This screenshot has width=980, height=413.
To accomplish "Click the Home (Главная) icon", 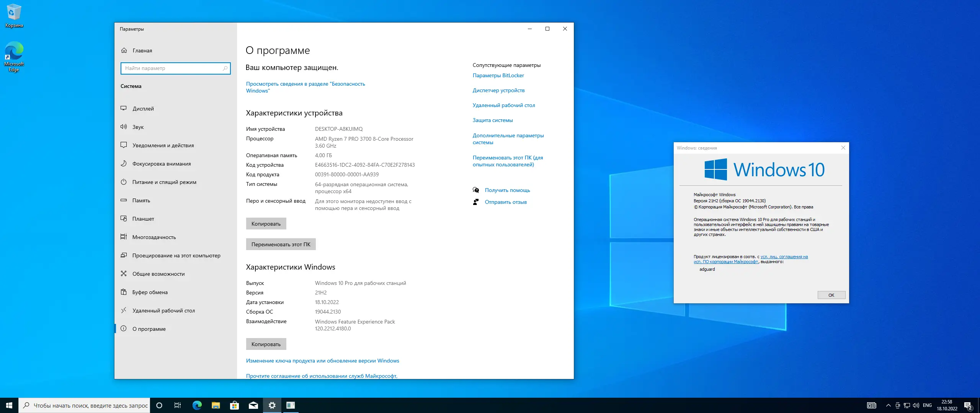I will [124, 50].
